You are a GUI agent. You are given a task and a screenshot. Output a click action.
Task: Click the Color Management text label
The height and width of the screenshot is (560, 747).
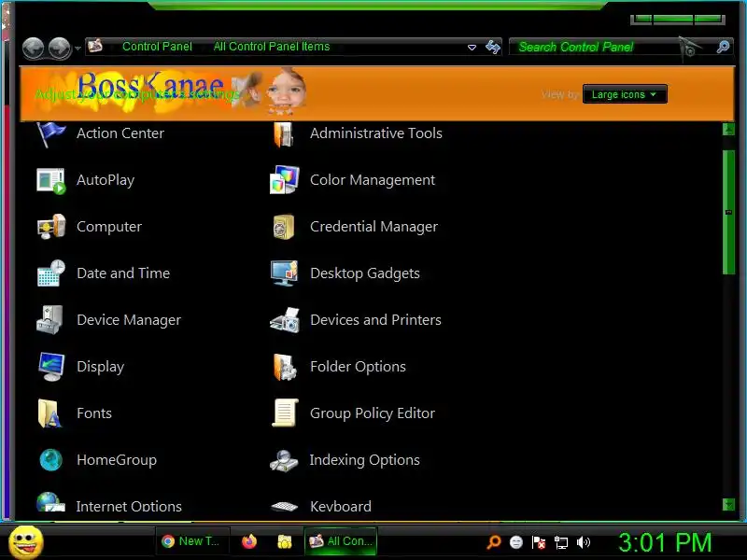click(373, 180)
